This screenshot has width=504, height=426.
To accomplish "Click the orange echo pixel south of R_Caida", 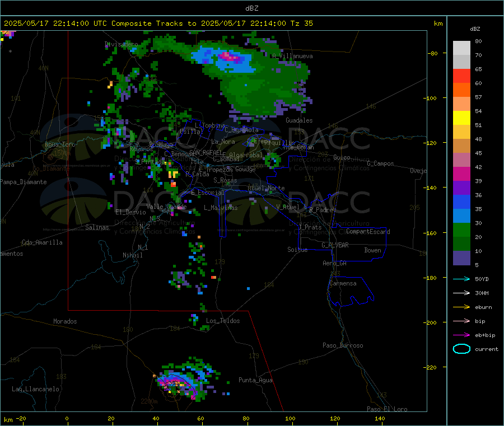I will [x=174, y=184].
